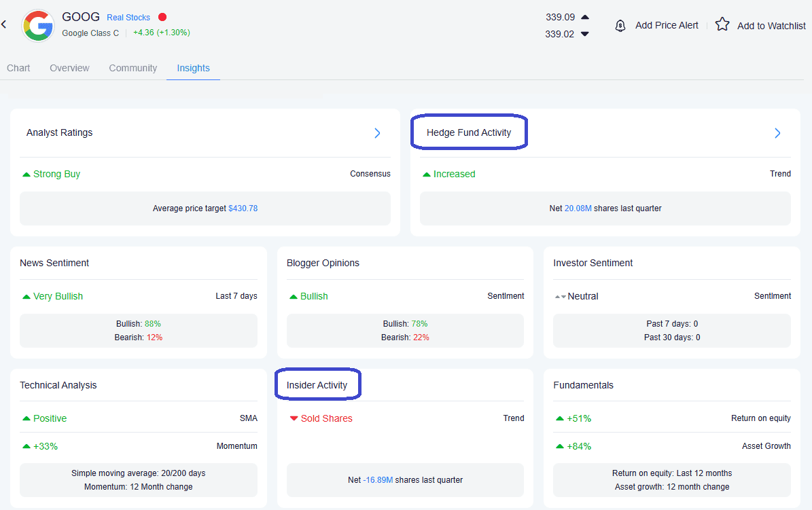Open the Real Stocks link
Screen dimensions: 812x510
coord(128,18)
